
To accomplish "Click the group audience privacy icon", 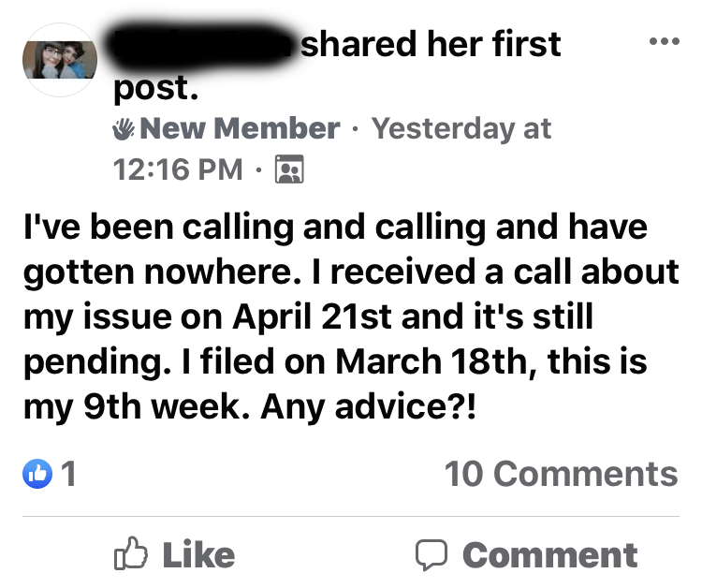I will point(289,169).
